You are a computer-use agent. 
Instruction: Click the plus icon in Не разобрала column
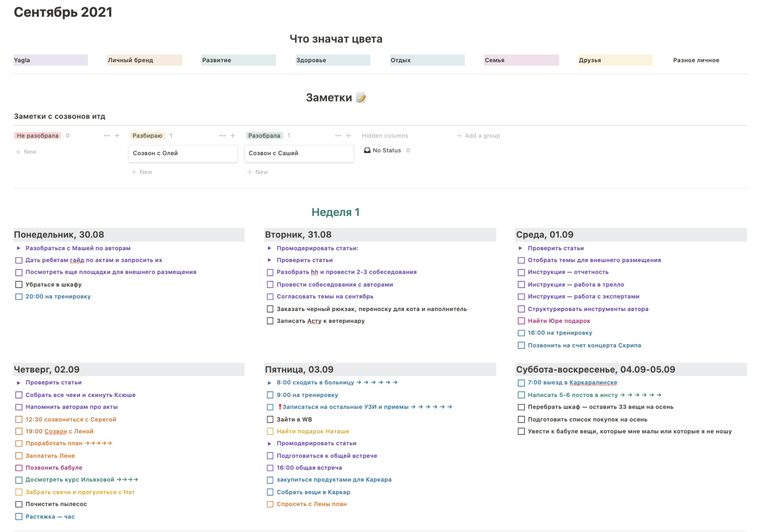click(117, 136)
